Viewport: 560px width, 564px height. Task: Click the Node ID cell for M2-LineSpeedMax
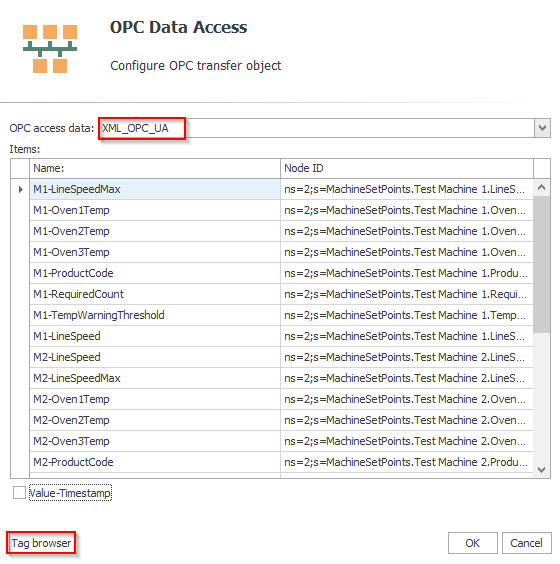[x=407, y=378]
